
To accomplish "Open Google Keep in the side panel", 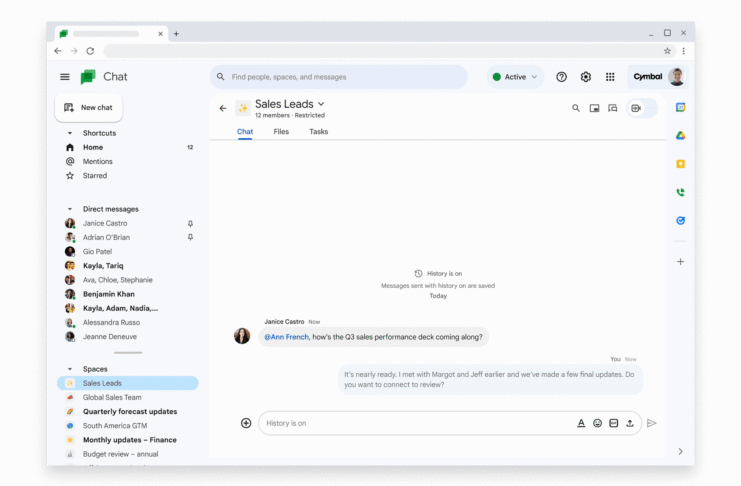I will tap(681, 164).
